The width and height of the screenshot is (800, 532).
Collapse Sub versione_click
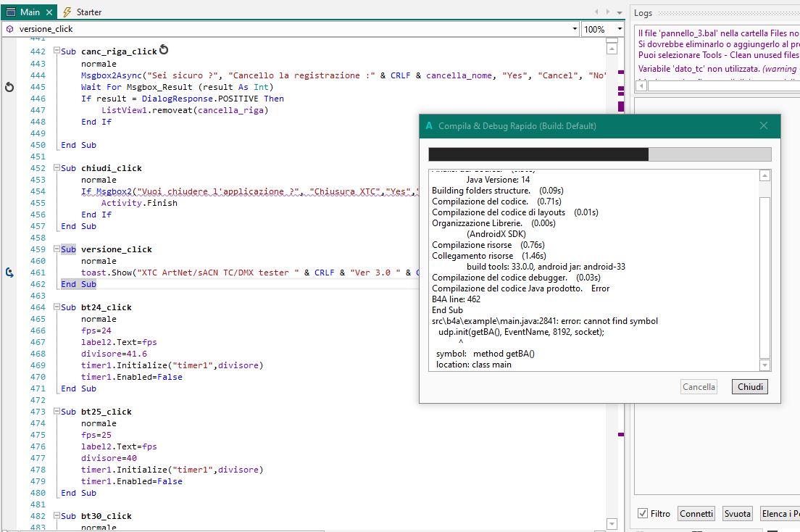(57, 249)
